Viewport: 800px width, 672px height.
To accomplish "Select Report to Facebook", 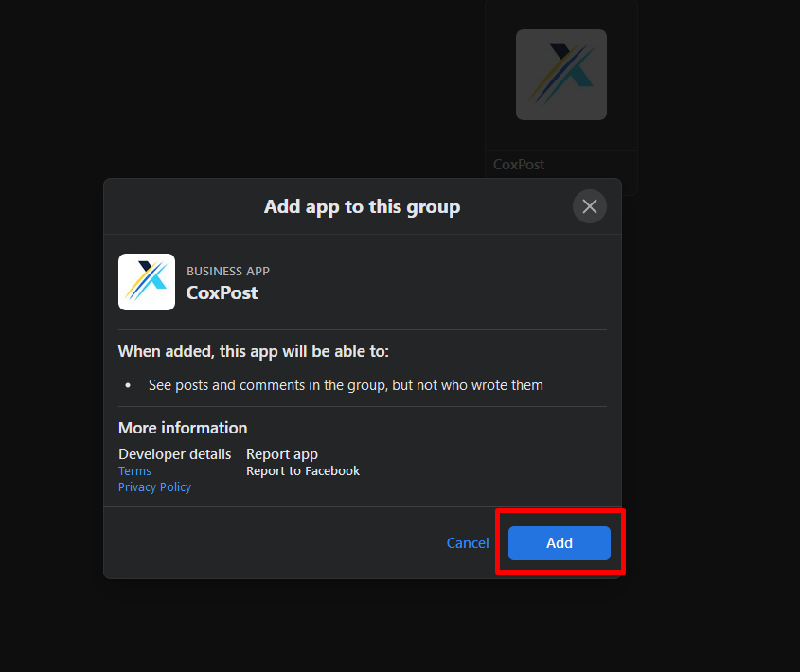I will (303, 471).
